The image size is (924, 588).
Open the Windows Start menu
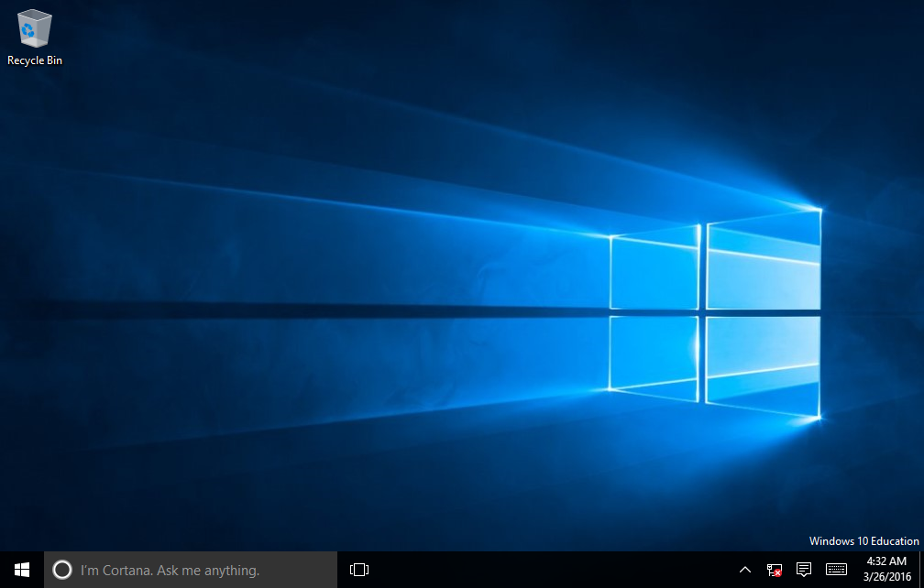coord(22,570)
